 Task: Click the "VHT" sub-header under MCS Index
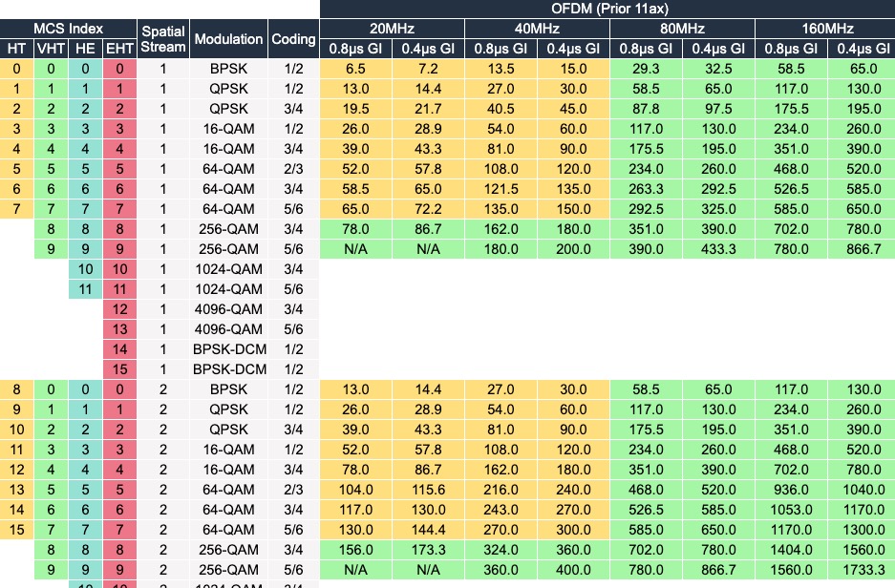coord(51,49)
